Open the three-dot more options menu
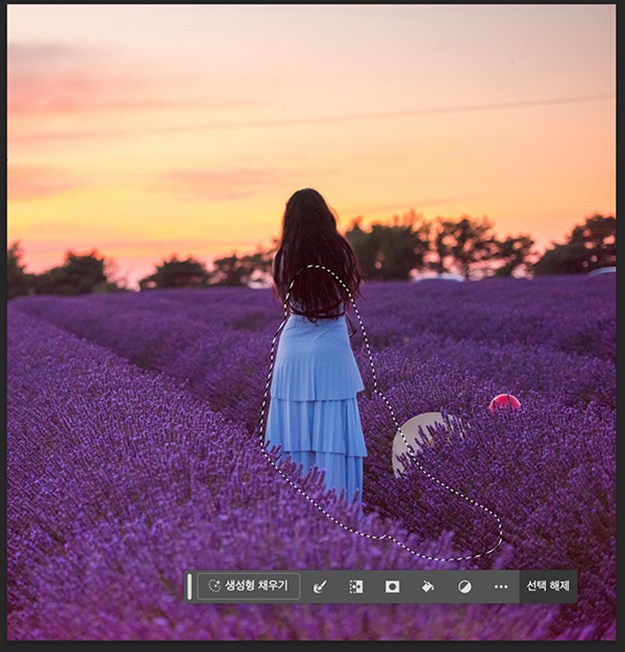The width and height of the screenshot is (625, 652). pos(501,587)
